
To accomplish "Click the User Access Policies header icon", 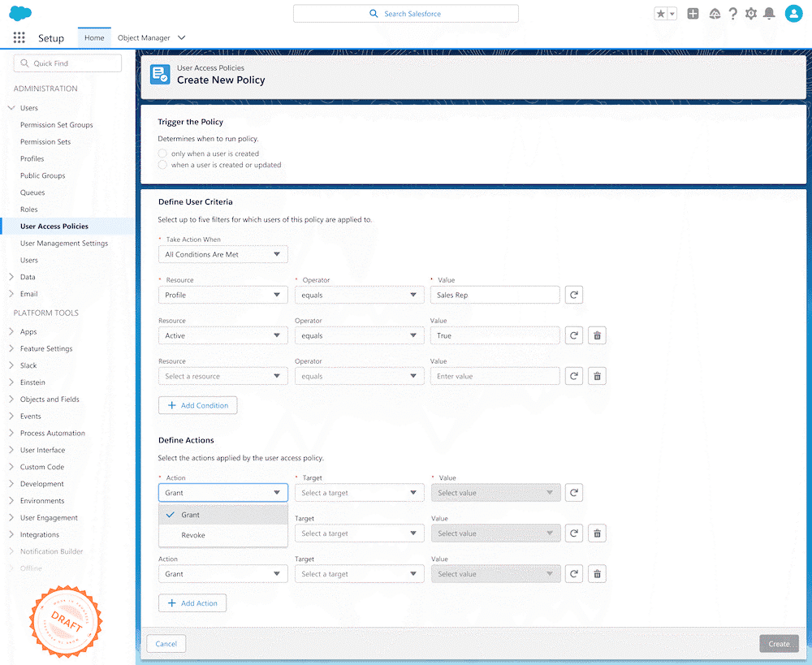I will tap(160, 74).
